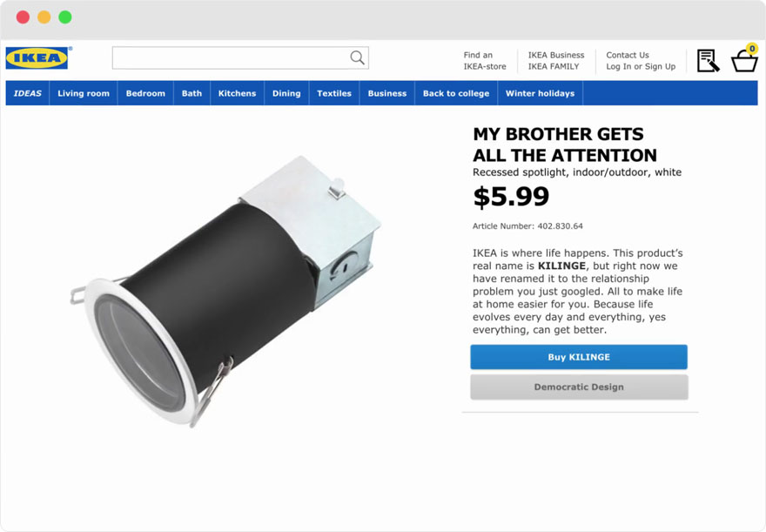The width and height of the screenshot is (766, 532).
Task: Go to the Bedroom category
Action: coord(145,93)
